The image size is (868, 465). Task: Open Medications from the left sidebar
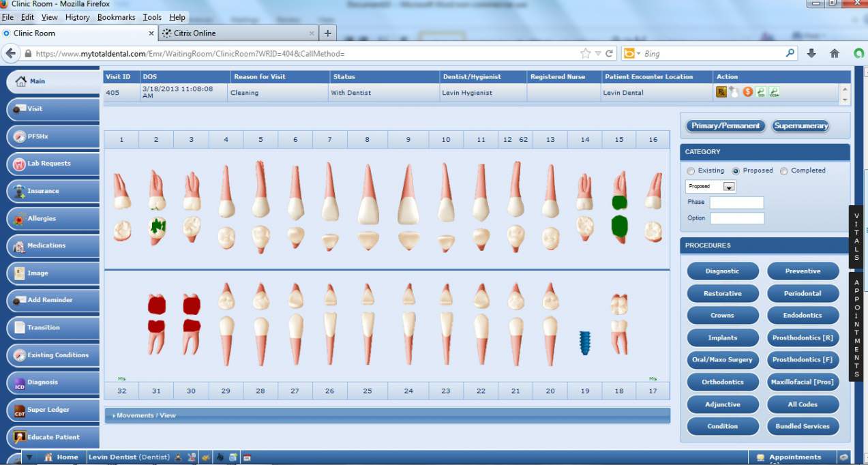[x=53, y=245]
